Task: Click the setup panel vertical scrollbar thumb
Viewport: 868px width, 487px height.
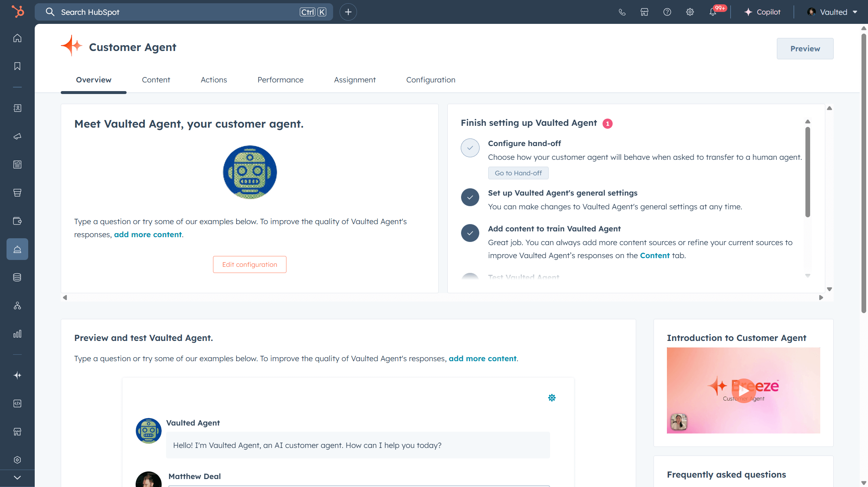Action: click(x=808, y=172)
